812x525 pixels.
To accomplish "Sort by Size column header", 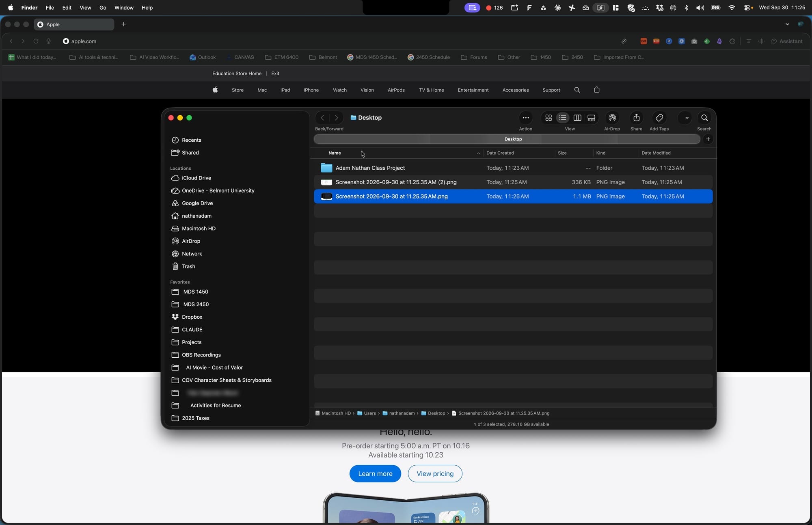I will (x=562, y=153).
